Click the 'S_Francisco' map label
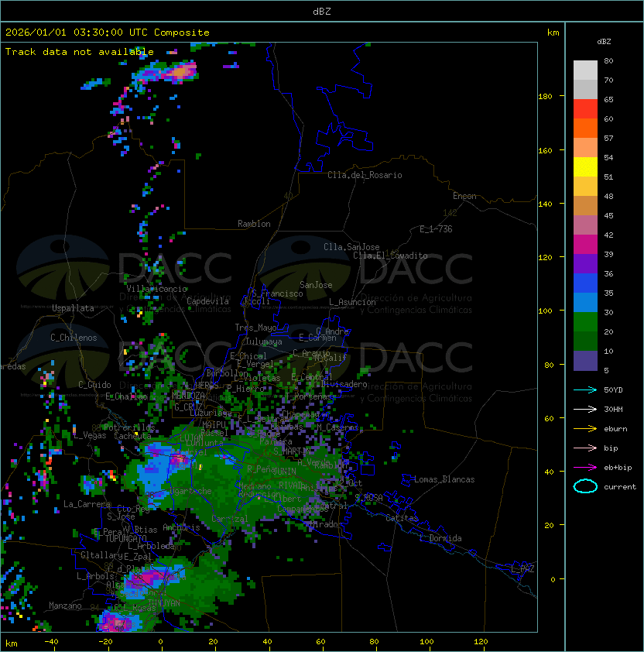The width and height of the screenshot is (644, 652). [277, 293]
